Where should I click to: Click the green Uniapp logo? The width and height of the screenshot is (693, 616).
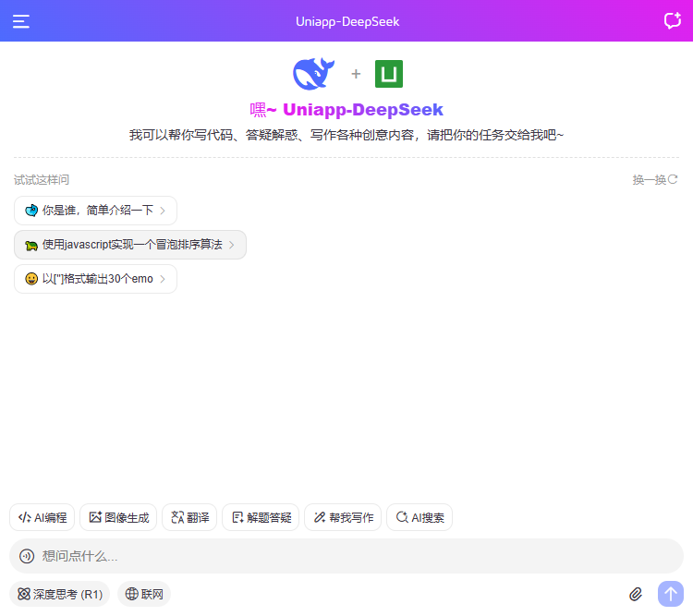[389, 74]
